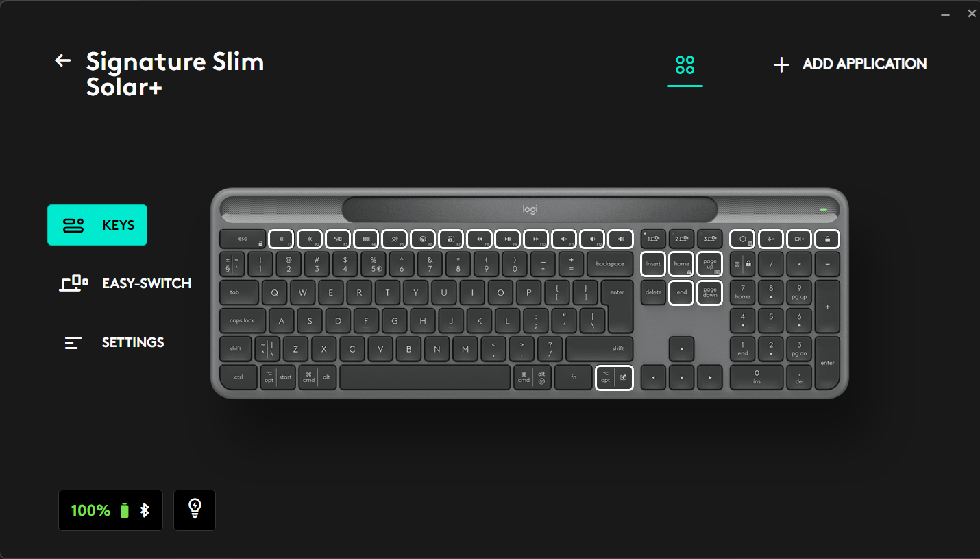Select the insert key
The image size is (980, 559).
(x=654, y=264)
